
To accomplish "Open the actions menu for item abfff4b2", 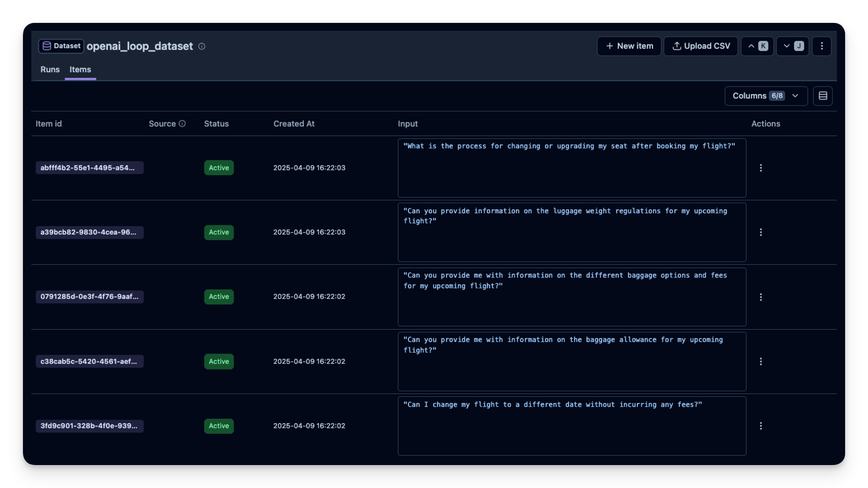I will (761, 167).
